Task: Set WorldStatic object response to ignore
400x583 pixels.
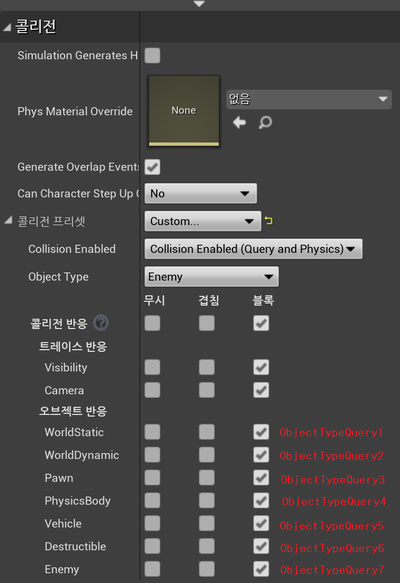Action: tap(152, 432)
